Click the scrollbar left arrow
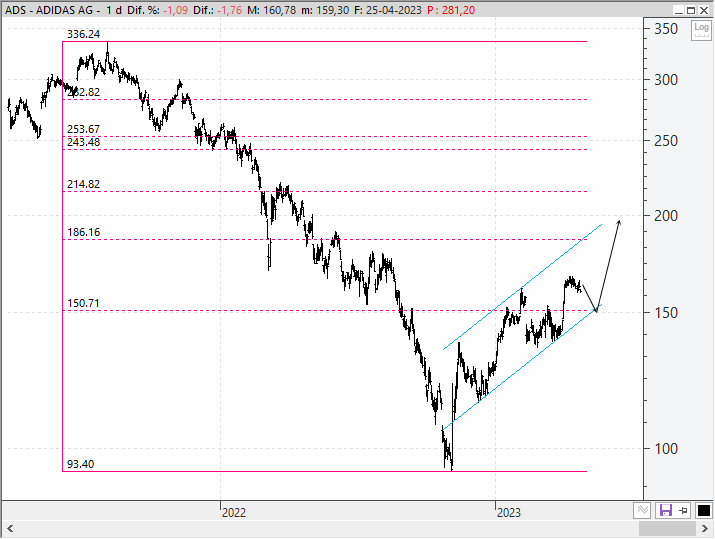Screen dimensions: 715x539 (10, 529)
